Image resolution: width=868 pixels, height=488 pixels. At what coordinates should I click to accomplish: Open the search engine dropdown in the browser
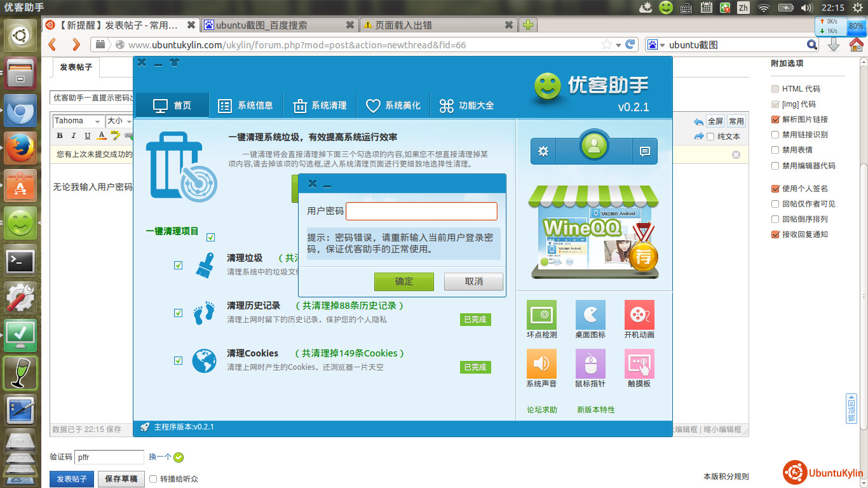[x=657, y=44]
